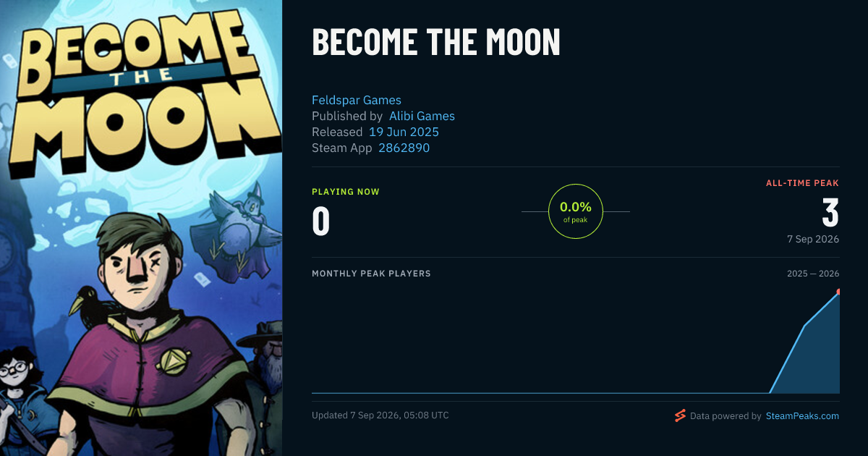Open the Feldspar Games developer link

pyautogui.click(x=357, y=100)
